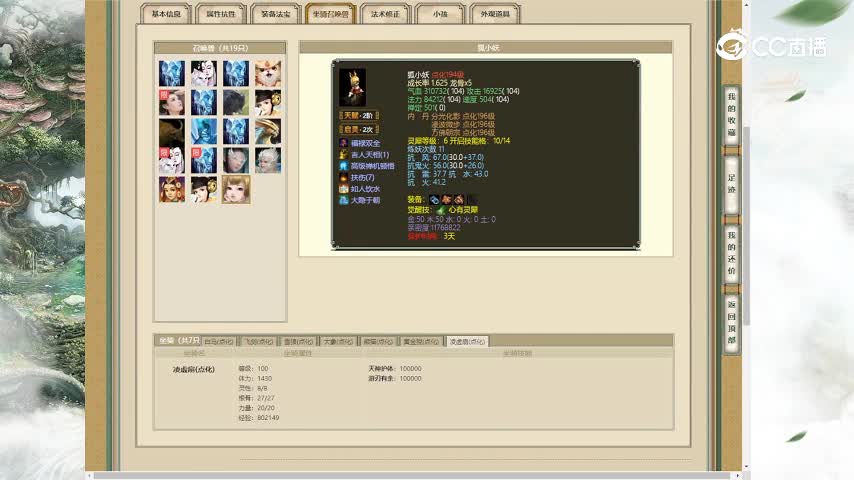This screenshot has width=854, height=480.
Task: Click the 成长率 1.625 龙骨x5 line
Action: point(440,83)
